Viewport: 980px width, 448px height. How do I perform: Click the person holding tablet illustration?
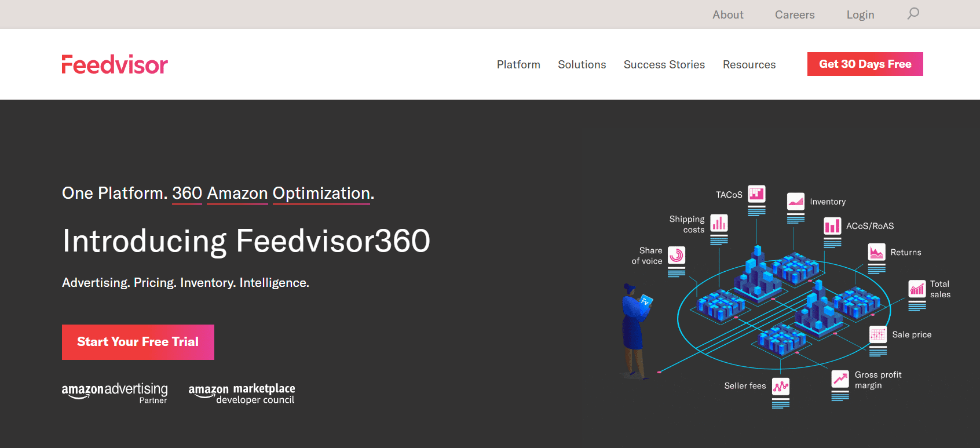(x=637, y=331)
